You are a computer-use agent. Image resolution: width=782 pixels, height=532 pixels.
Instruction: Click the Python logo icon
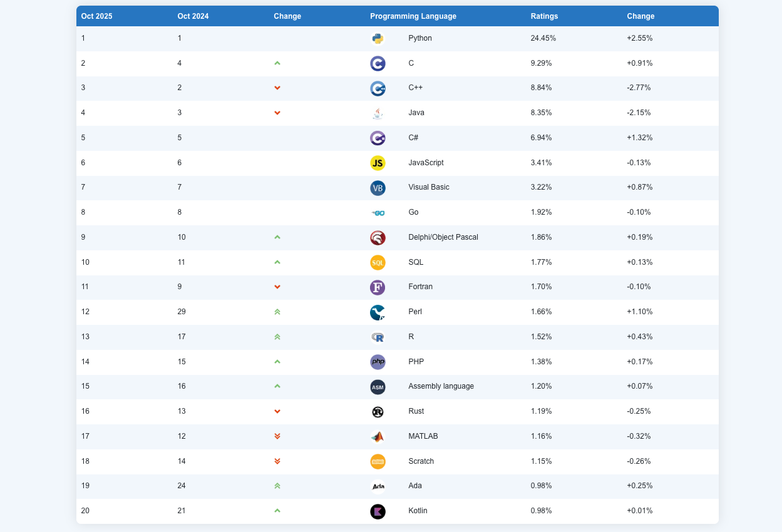[378, 38]
